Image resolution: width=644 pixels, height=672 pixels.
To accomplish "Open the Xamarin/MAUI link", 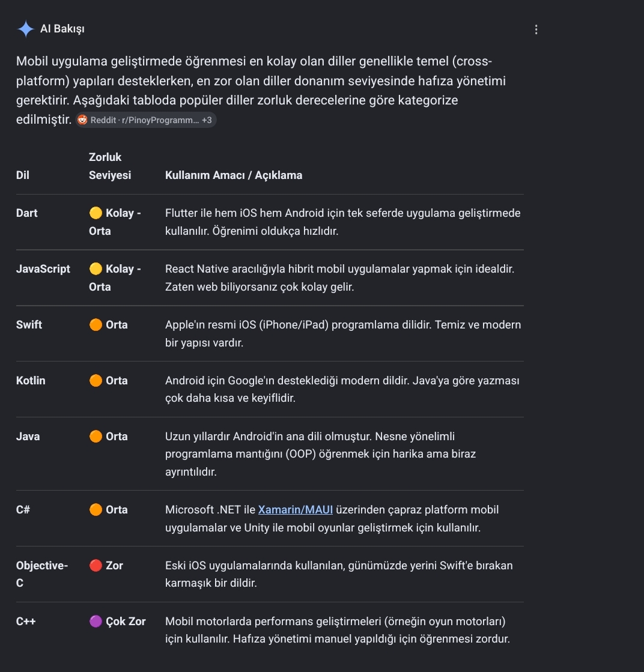I will (x=296, y=510).
